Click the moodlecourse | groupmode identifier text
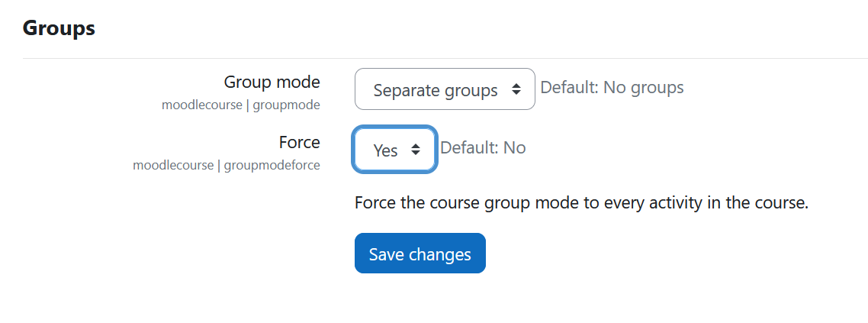Image resolution: width=868 pixels, height=323 pixels. click(241, 105)
